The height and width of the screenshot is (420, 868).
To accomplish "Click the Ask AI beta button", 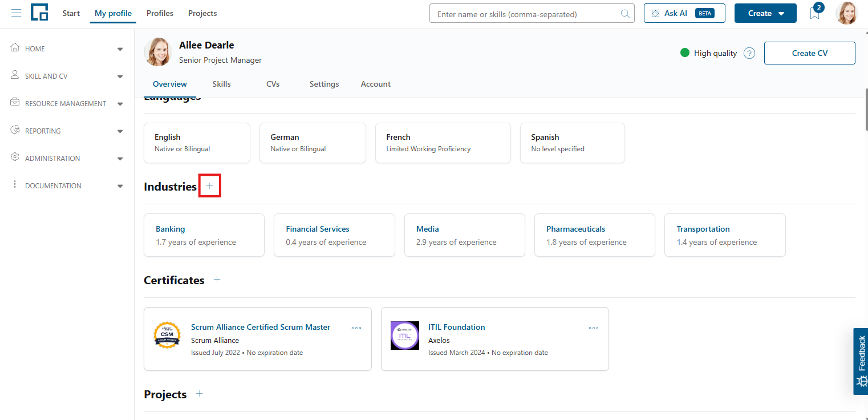I will click(684, 13).
